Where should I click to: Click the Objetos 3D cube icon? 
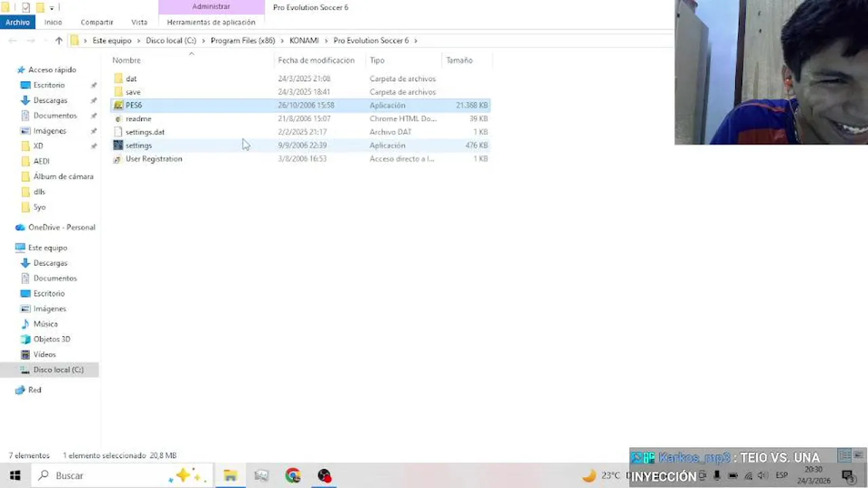coord(26,340)
